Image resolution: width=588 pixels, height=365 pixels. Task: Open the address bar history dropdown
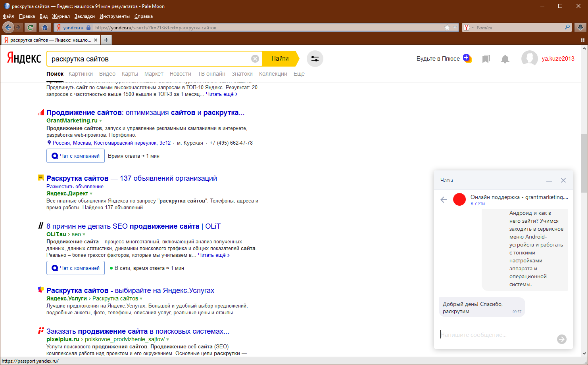tap(455, 27)
